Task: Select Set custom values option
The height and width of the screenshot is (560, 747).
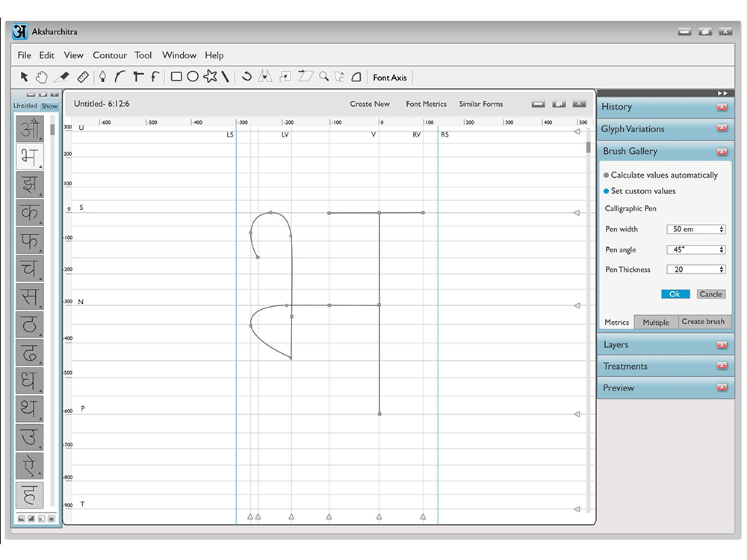Action: [639, 191]
